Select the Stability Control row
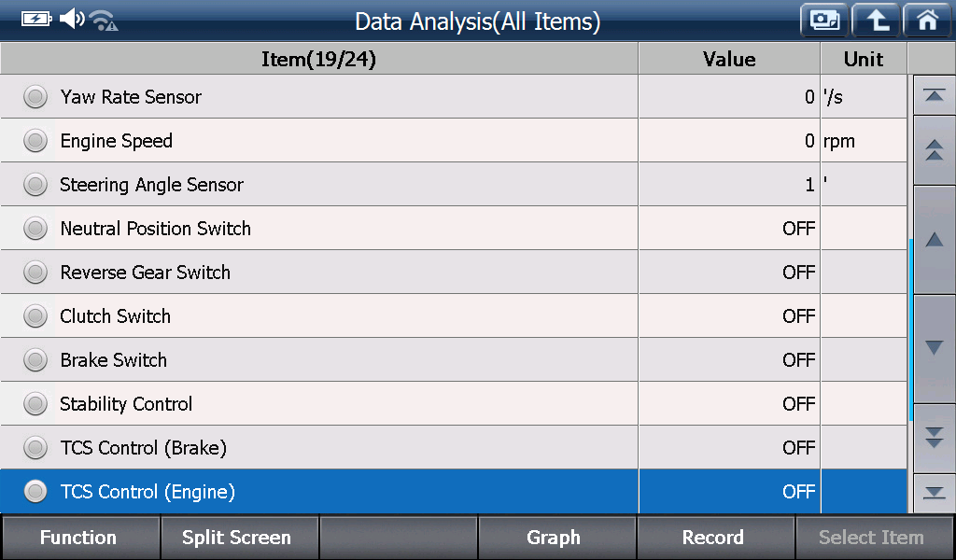The width and height of the screenshot is (956, 560). (454, 403)
